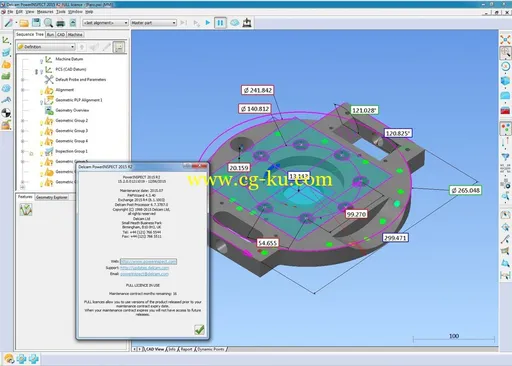
Task: Click the Print icon in toolbar
Action: (x=60, y=23)
